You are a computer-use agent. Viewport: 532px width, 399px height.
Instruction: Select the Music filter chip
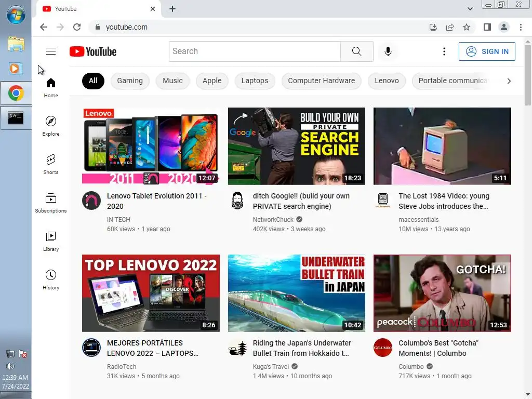tap(172, 81)
